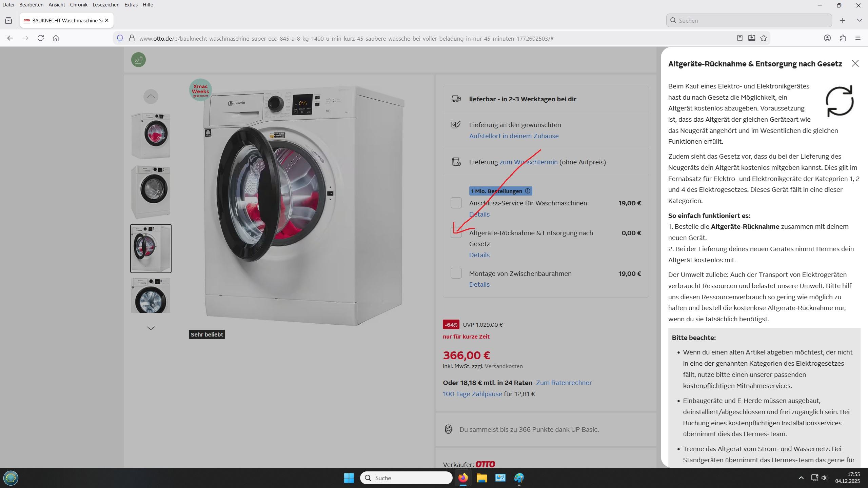Viewport: 868px width, 488px height.
Task: Open the list all tabs dropdown arrow
Action: tap(859, 21)
